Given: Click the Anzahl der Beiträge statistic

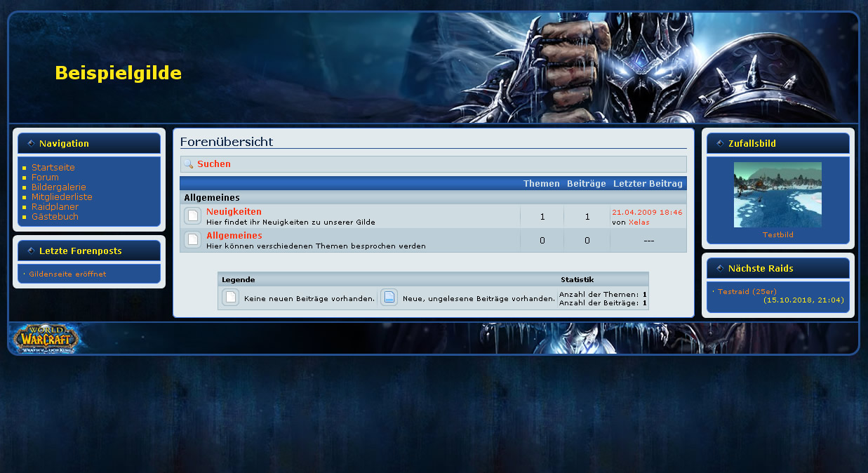Looking at the screenshot, I should coord(603,303).
